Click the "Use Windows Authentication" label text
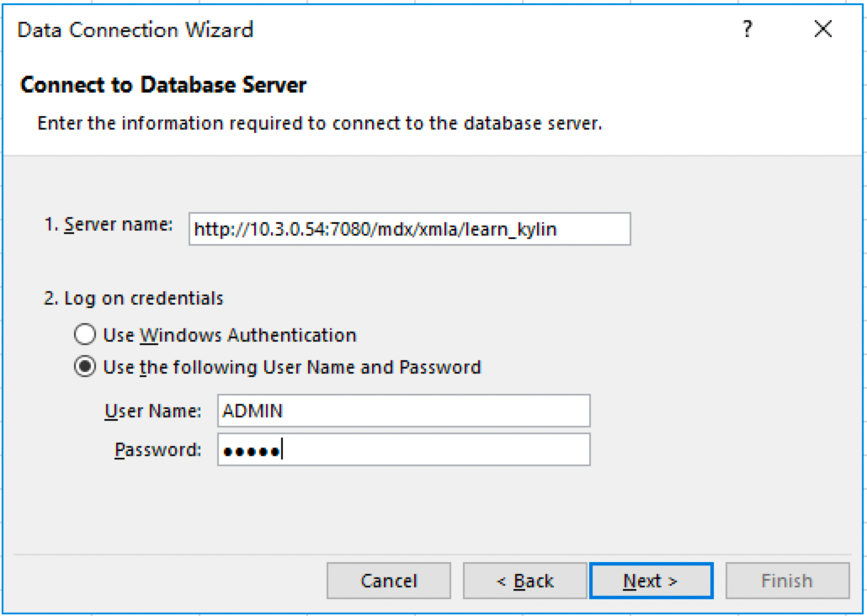The height and width of the screenshot is (616, 867). pyautogui.click(x=230, y=335)
